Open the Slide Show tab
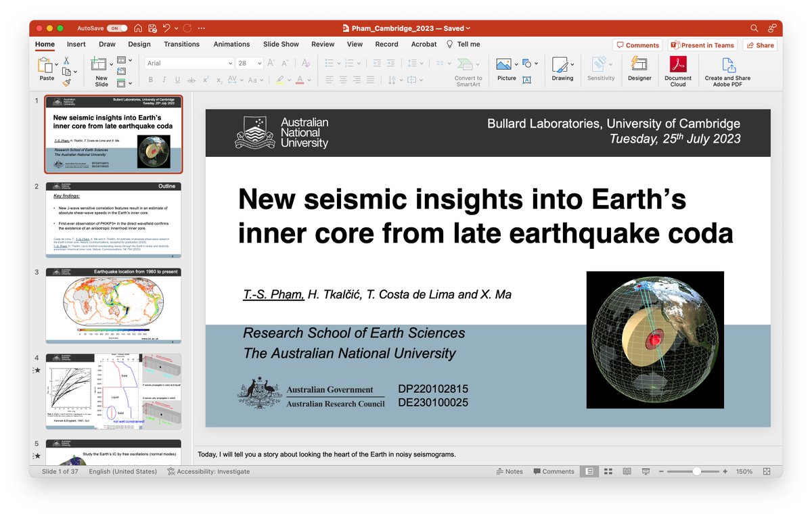Viewport: 812px width, 516px height. click(x=281, y=44)
